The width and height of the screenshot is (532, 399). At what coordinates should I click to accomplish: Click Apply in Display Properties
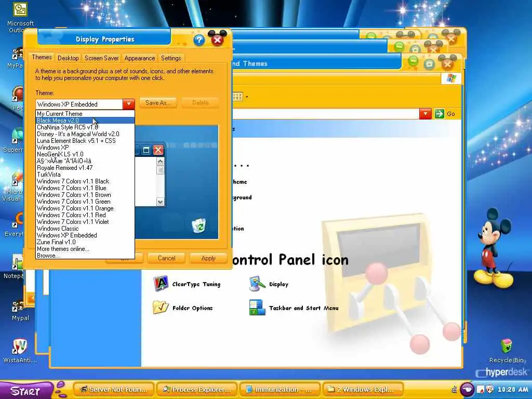[x=208, y=258]
